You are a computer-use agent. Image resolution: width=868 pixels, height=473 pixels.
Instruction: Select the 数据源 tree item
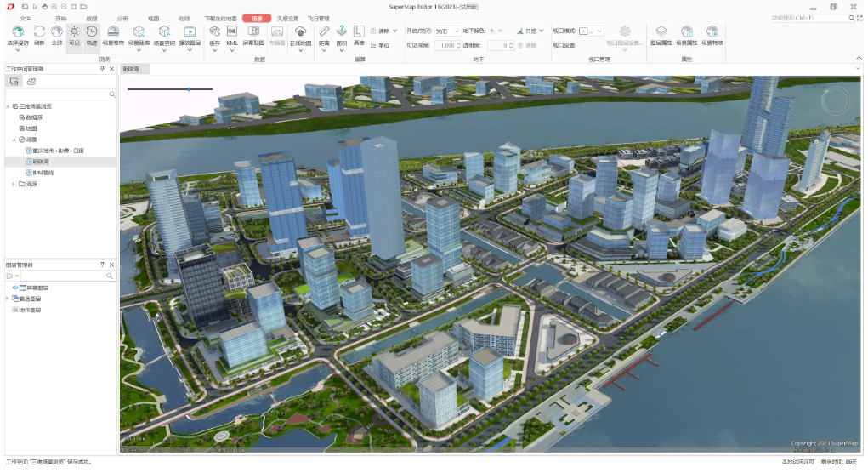[31, 117]
